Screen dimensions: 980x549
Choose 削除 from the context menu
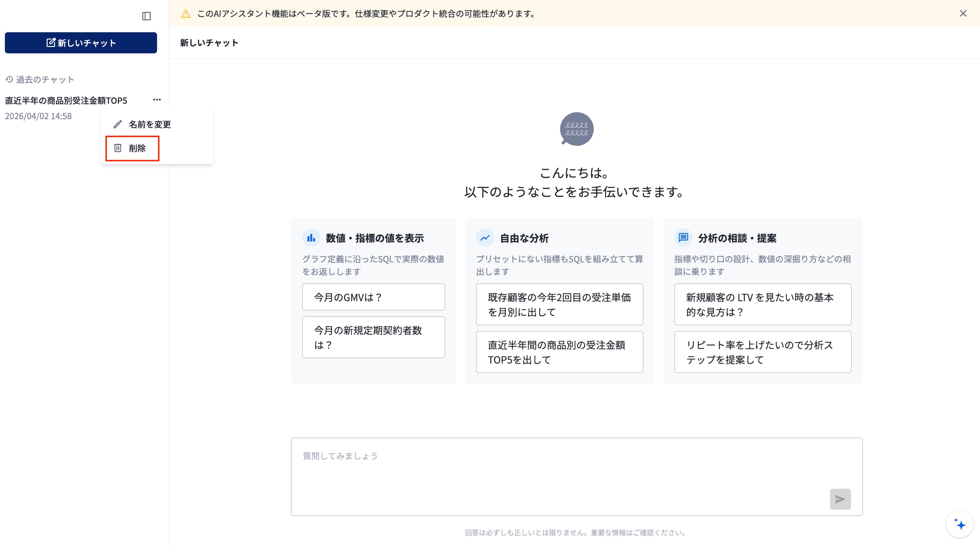click(x=132, y=148)
